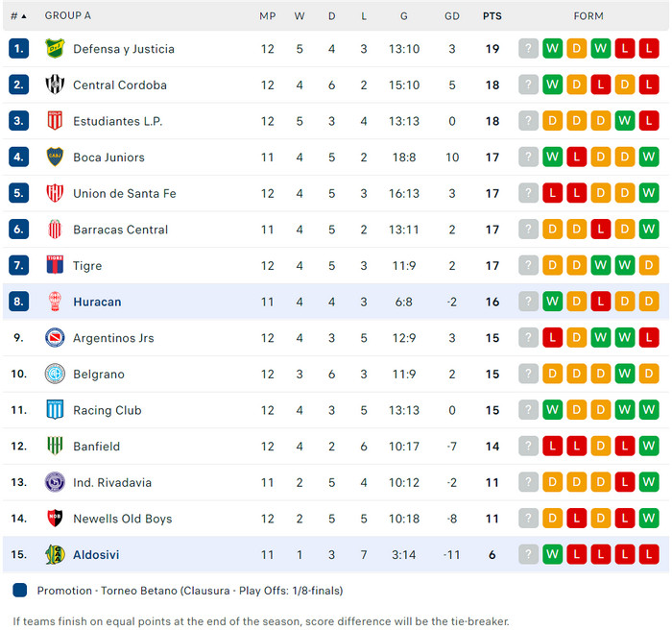Click the Huracan club crest
The width and height of the screenshot is (672, 630).
(55, 302)
